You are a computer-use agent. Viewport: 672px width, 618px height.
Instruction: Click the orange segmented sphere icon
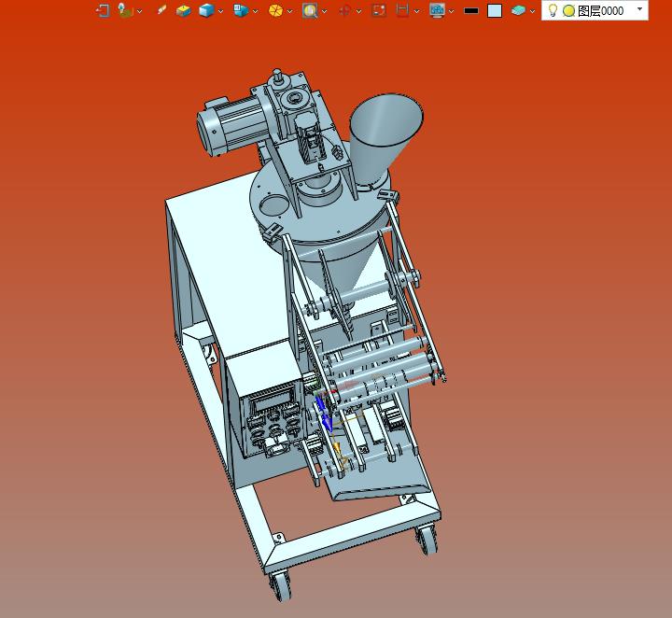coord(275,10)
